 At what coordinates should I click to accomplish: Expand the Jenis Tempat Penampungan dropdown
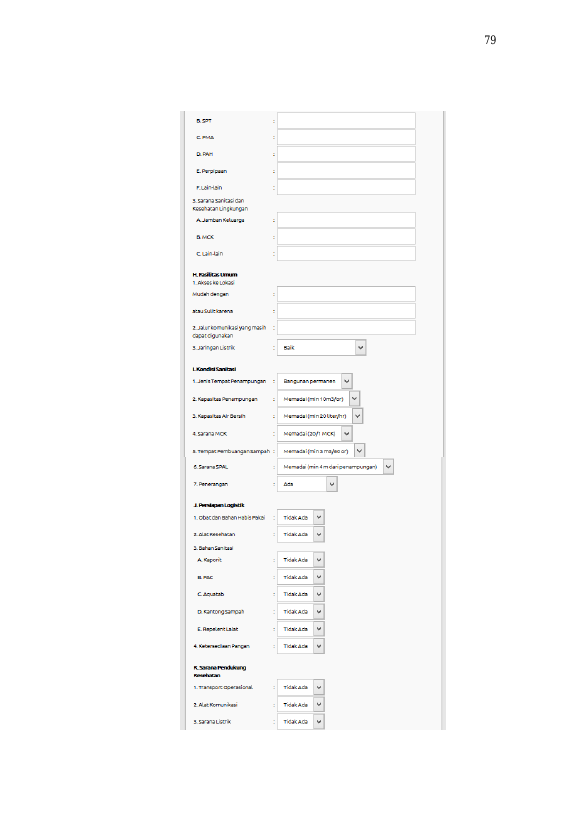coord(314,381)
